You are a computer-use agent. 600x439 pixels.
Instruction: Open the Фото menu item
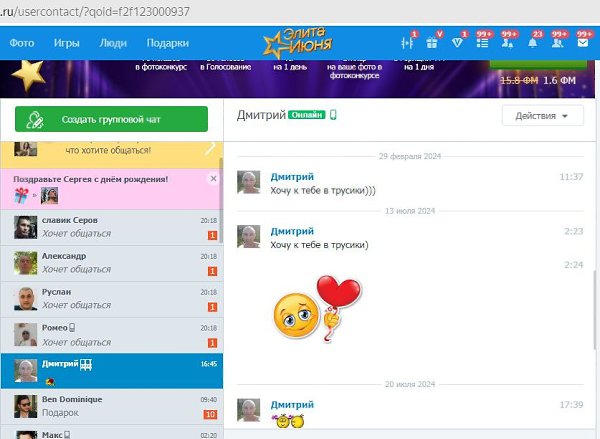click(22, 43)
